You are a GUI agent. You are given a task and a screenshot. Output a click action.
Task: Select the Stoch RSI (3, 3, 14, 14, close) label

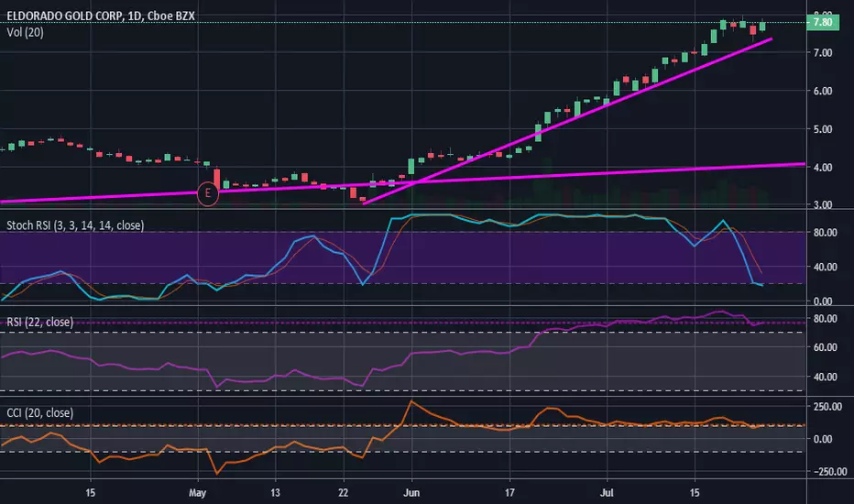point(75,225)
